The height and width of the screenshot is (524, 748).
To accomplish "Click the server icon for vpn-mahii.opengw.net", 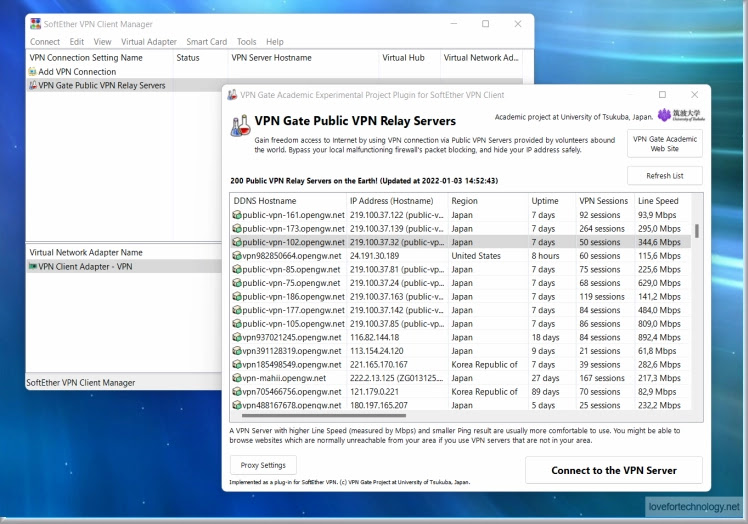I will pyautogui.click(x=237, y=378).
